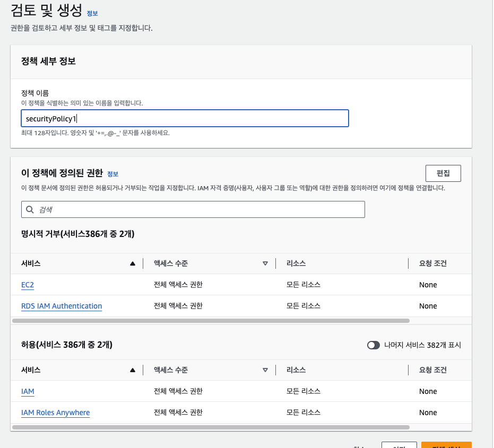
Task: Click the 요청 조건 column header in the 허용 table
Action: [x=432, y=370]
